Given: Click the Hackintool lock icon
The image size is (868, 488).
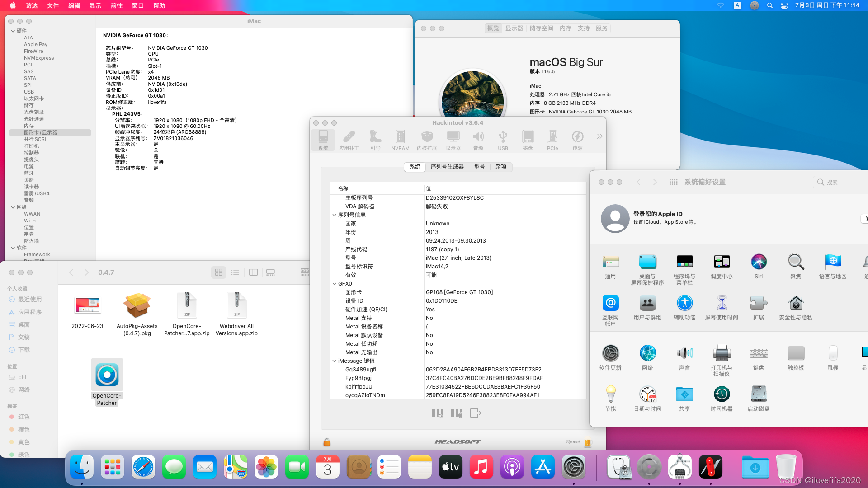Looking at the screenshot, I should (327, 442).
